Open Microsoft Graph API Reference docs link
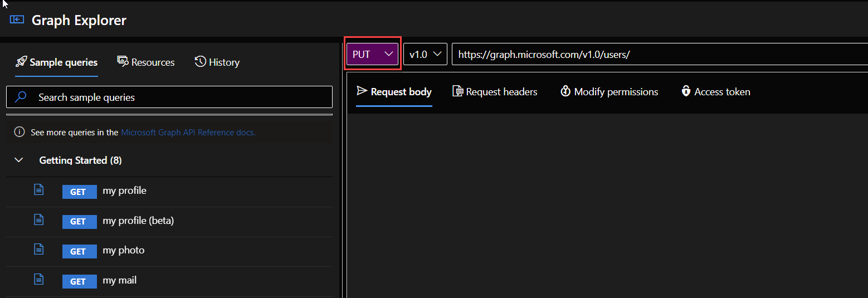Viewport: 868px width, 298px height. 188,133
